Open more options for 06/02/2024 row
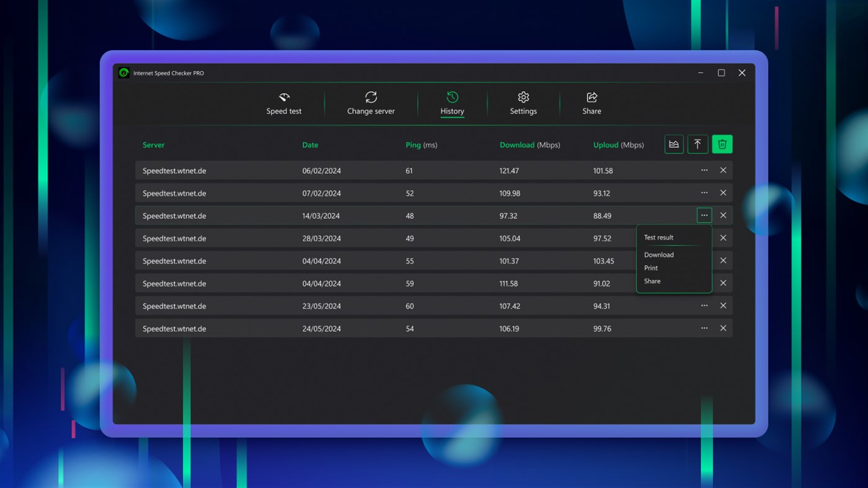The image size is (868, 488). (x=704, y=171)
